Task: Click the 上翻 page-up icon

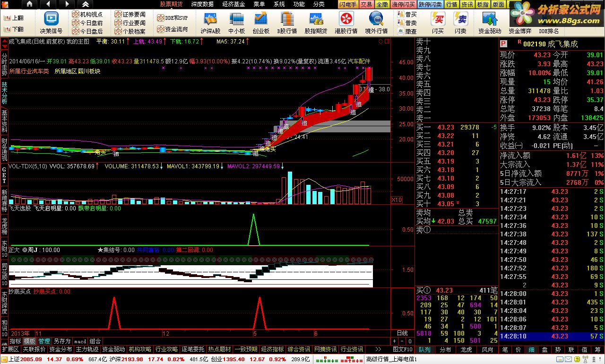Action: [x=13, y=17]
